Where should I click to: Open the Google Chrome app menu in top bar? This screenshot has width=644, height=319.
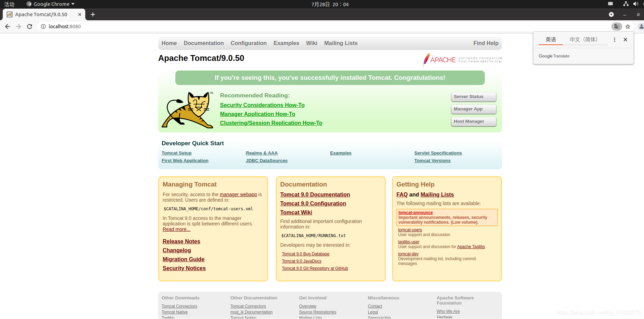click(51, 4)
